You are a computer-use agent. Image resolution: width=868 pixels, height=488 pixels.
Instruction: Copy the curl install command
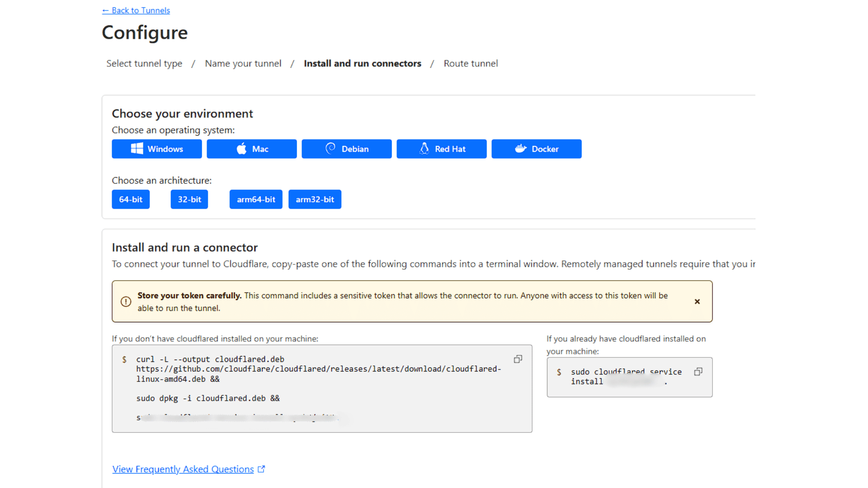coord(518,359)
